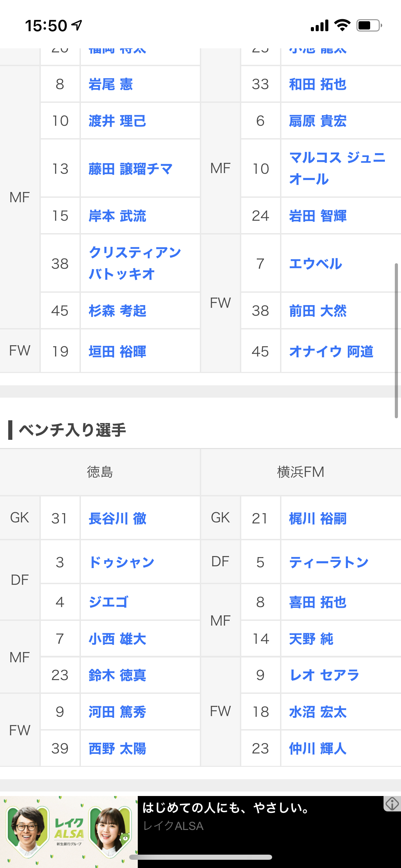Tap the vertical scrollbar indicator
Screen dimensions: 401x868
point(396,340)
